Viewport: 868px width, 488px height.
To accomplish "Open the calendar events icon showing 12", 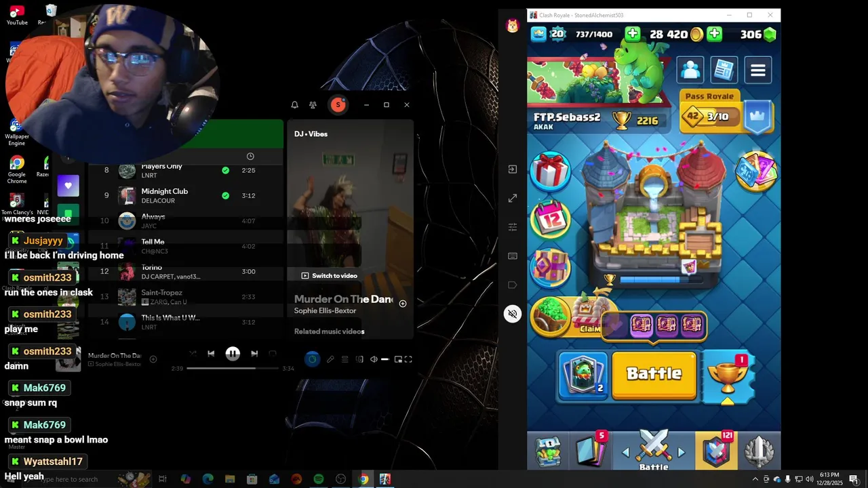I will pyautogui.click(x=551, y=219).
